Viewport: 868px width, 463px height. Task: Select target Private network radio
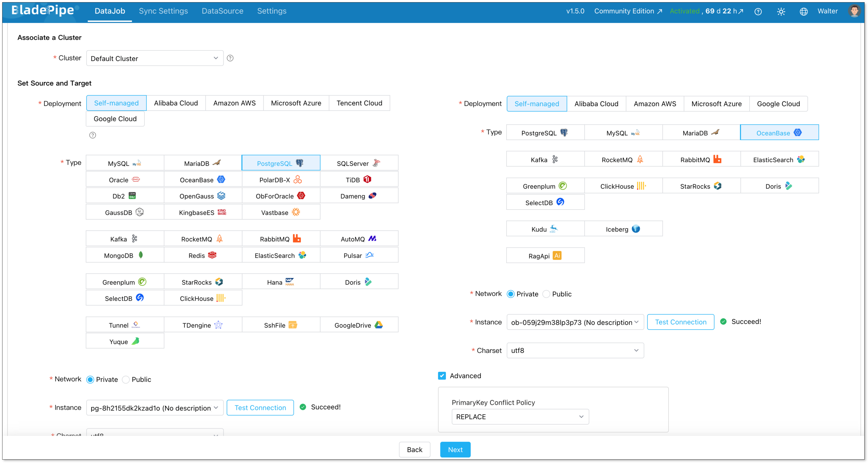tap(511, 294)
